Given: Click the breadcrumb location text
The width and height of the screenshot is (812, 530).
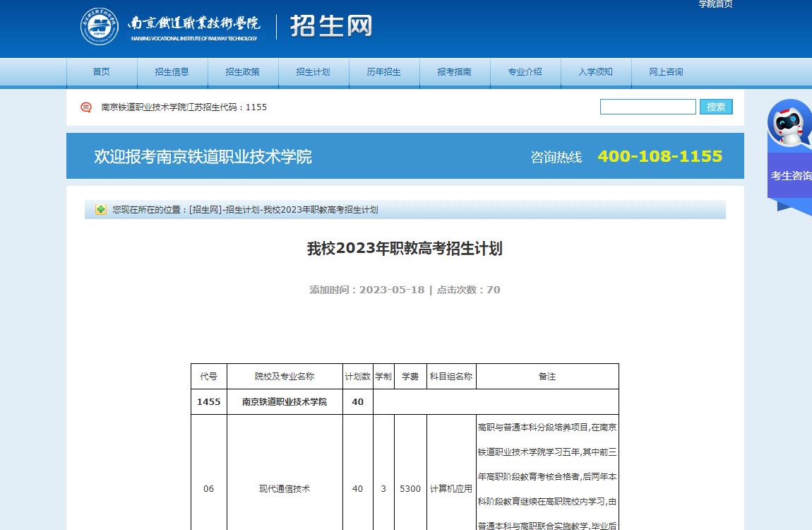Looking at the screenshot, I should coord(245,210).
